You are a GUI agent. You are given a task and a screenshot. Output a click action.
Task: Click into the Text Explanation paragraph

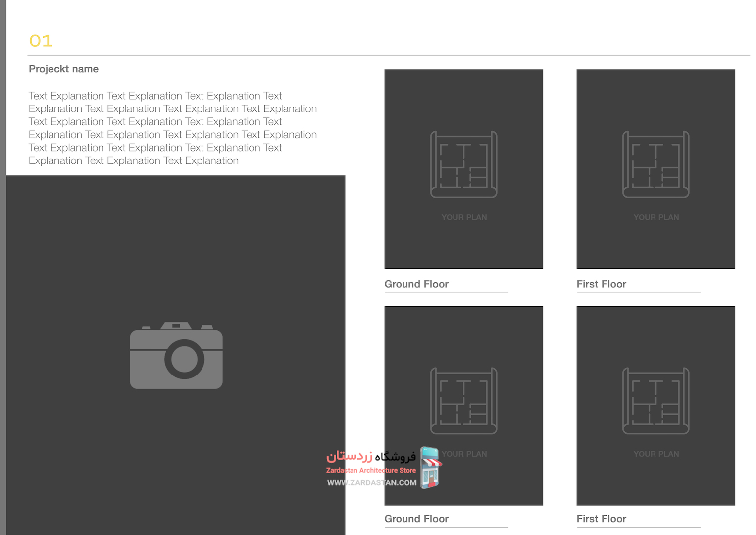(172, 128)
